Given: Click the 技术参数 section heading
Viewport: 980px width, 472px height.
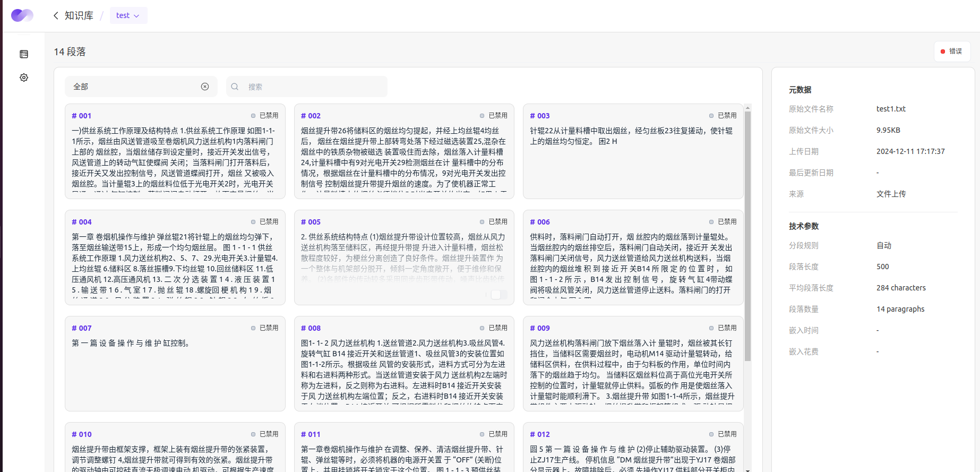Looking at the screenshot, I should pos(804,226).
